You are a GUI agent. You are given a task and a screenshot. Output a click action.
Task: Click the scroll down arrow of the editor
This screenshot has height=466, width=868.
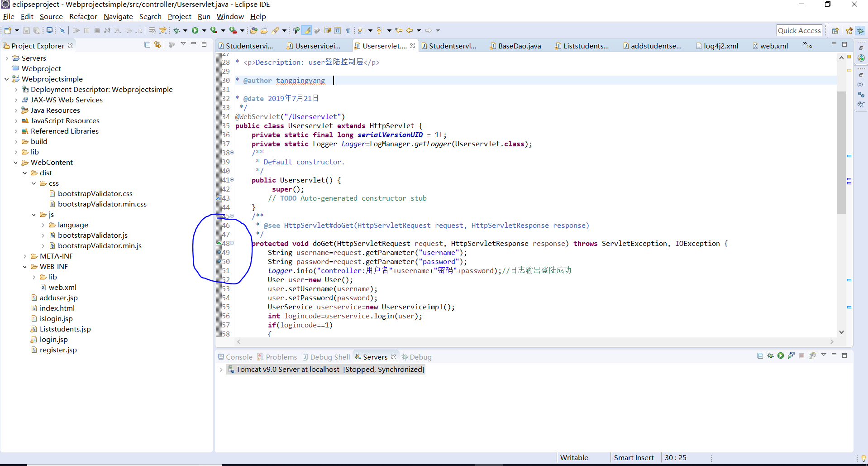point(841,332)
